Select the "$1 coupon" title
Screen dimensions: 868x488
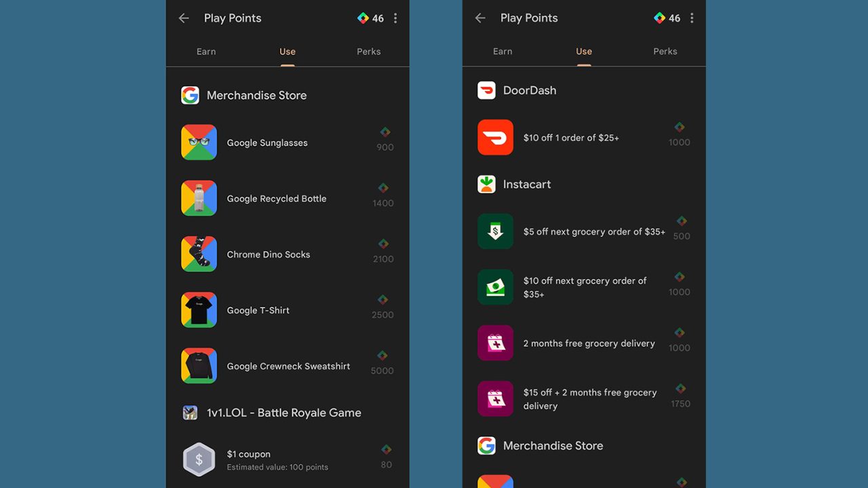(x=249, y=454)
